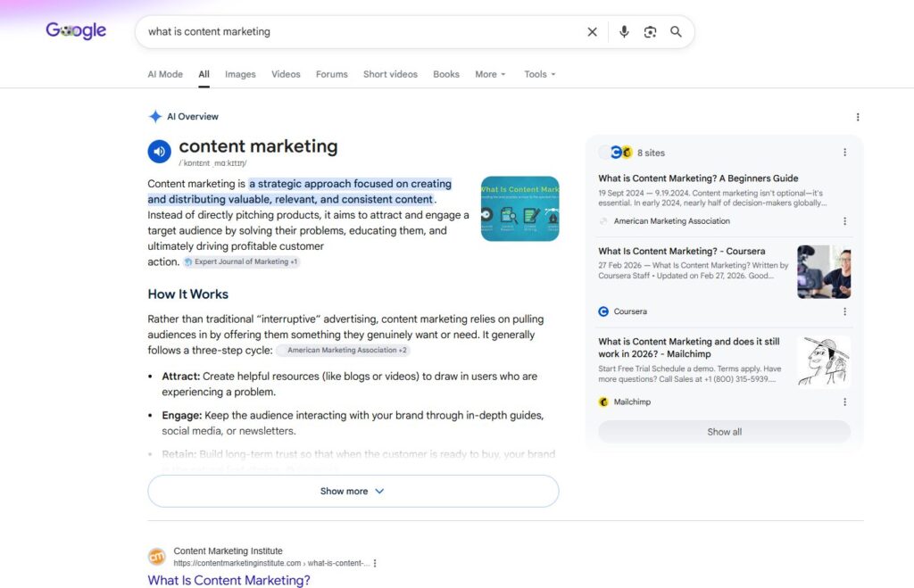The width and height of the screenshot is (914, 588).
Task: Click the American Marketing Association source name
Action: 671,221
